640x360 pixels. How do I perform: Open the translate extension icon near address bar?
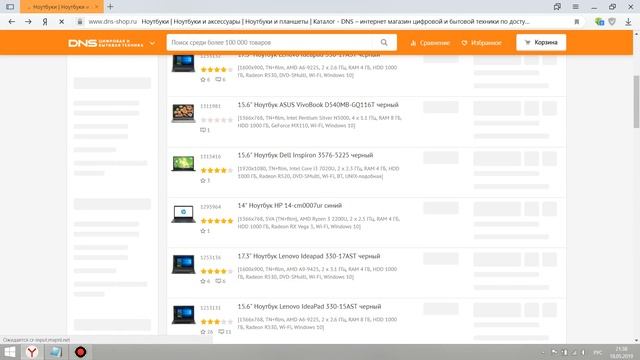click(599, 22)
